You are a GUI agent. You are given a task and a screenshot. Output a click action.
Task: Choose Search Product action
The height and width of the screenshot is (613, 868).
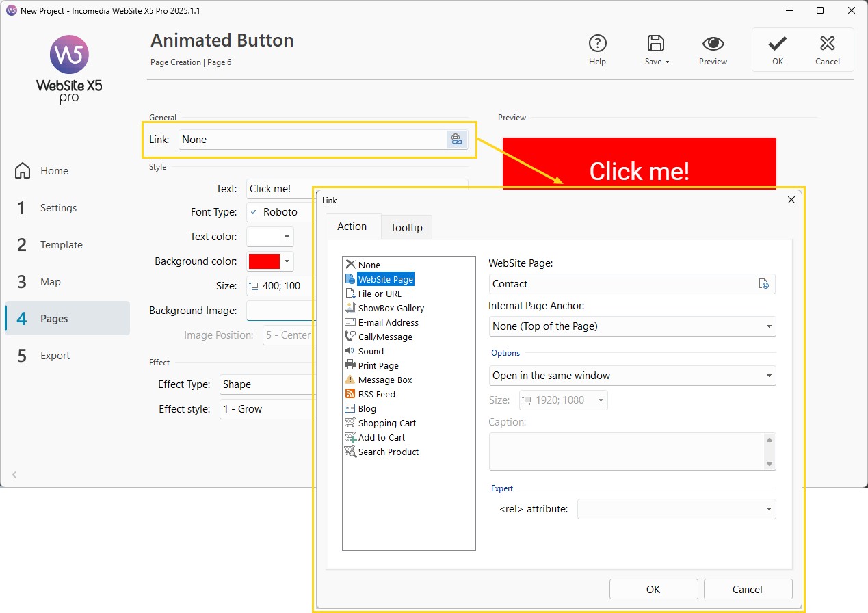tap(382, 452)
